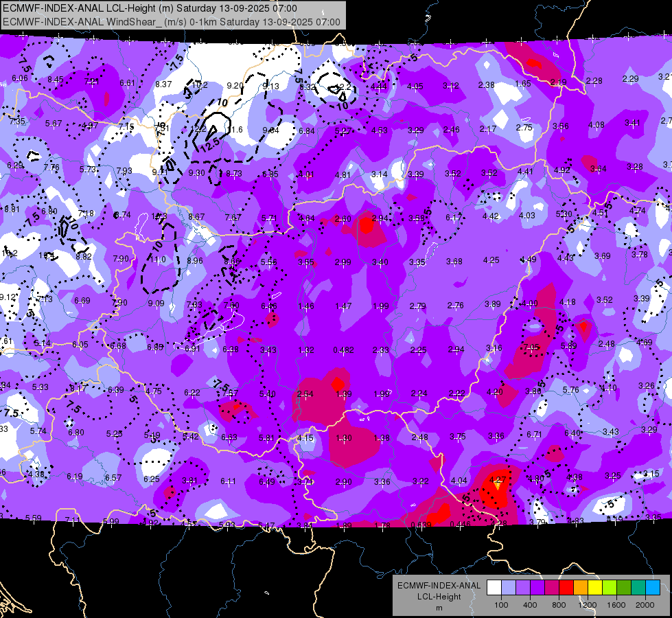The height and width of the screenshot is (618, 672).
Task: Click the wind shear value 4.15
Action: pyautogui.click(x=305, y=438)
